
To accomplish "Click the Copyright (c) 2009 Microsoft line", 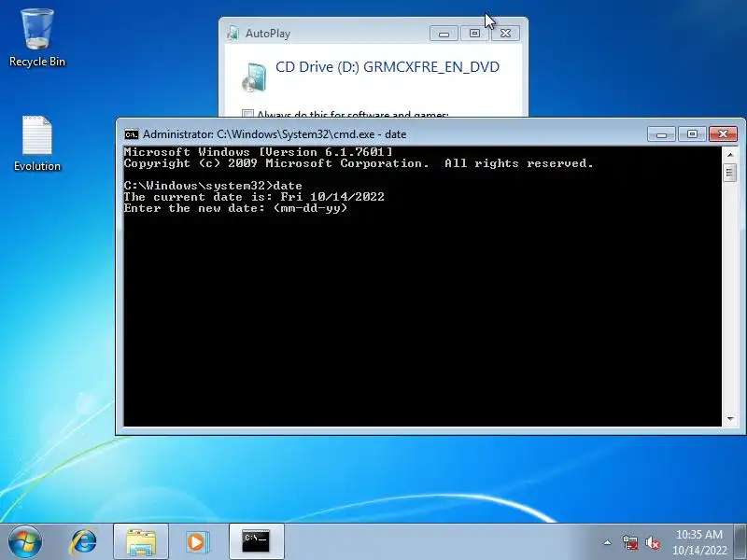I will tap(359, 163).
